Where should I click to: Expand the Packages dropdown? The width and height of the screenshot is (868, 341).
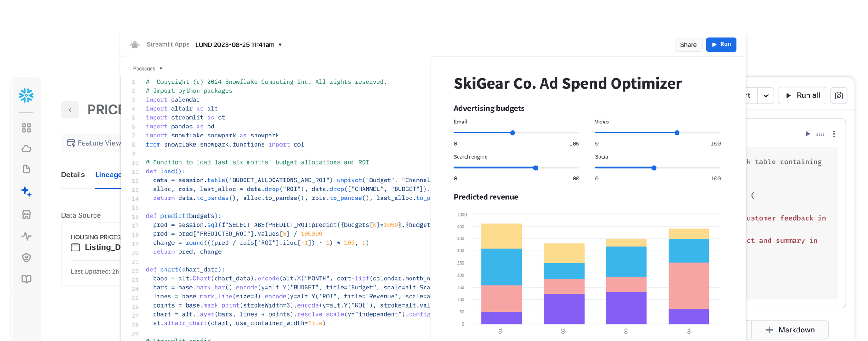[x=148, y=68]
